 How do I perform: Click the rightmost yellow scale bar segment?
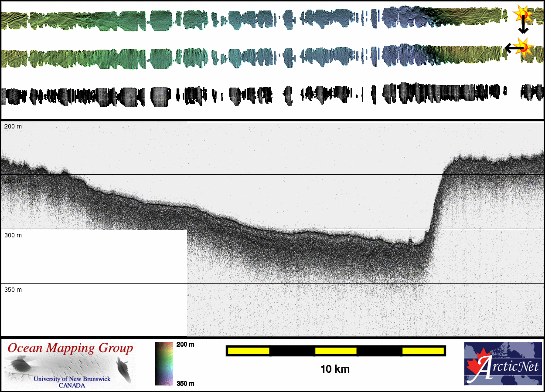pyautogui.click(x=422, y=351)
